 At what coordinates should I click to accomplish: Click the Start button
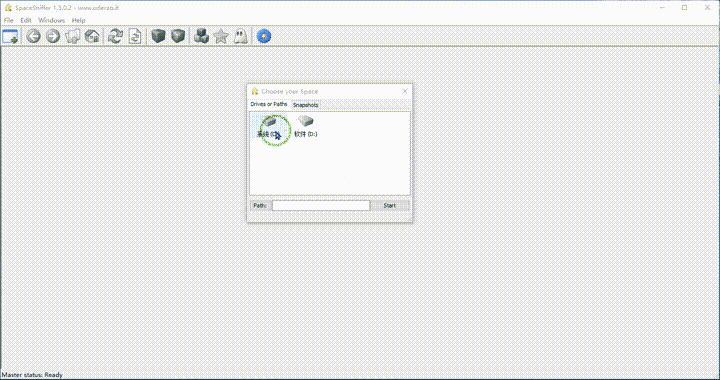pyautogui.click(x=389, y=206)
